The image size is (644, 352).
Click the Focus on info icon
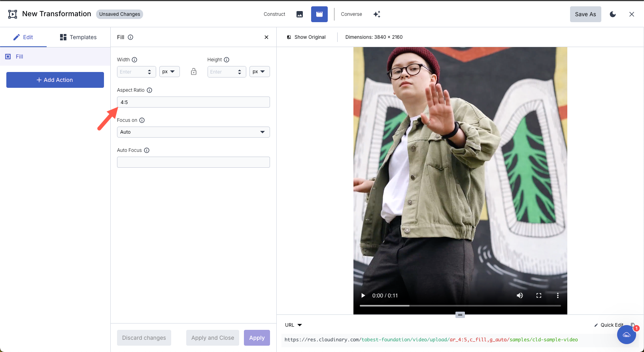pos(142,120)
